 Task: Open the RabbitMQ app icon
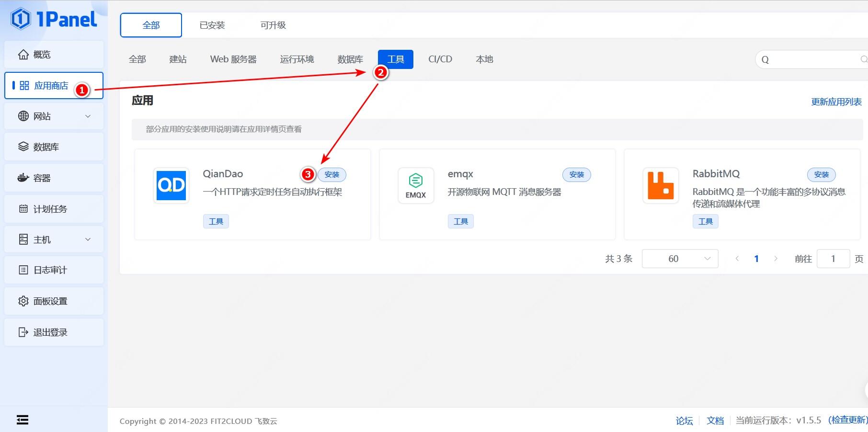point(661,185)
